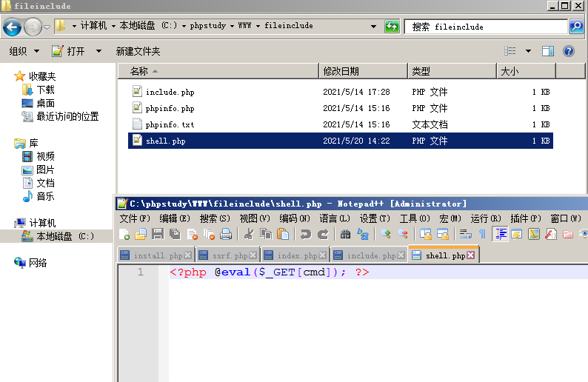Click the Copy icon in Notepad++ toolbar

tap(266, 234)
